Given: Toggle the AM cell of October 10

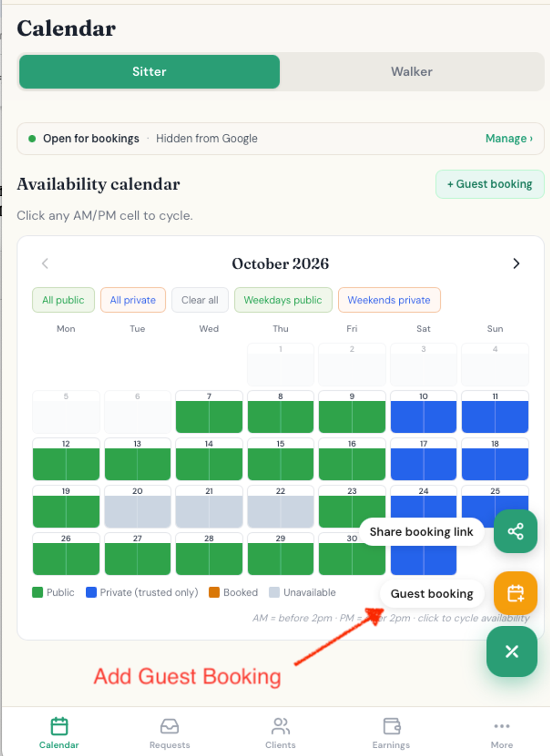Looking at the screenshot, I should coord(407,417).
